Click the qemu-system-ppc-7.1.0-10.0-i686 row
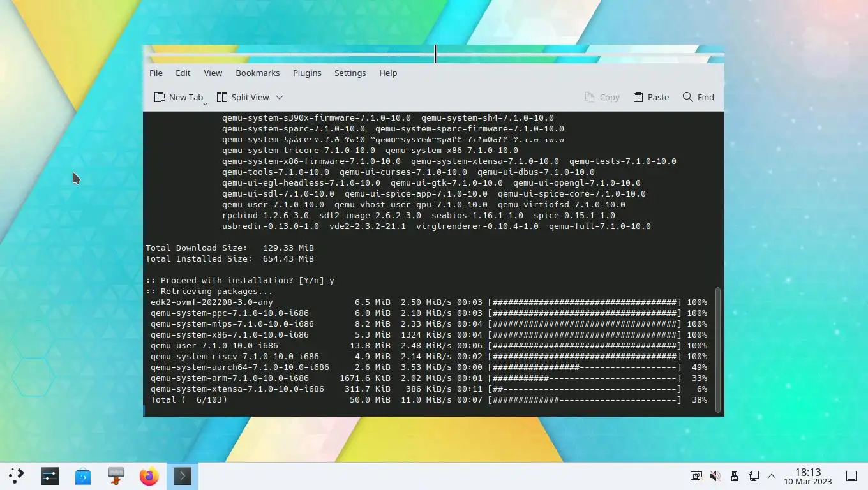This screenshot has width=868, height=490. 429,313
